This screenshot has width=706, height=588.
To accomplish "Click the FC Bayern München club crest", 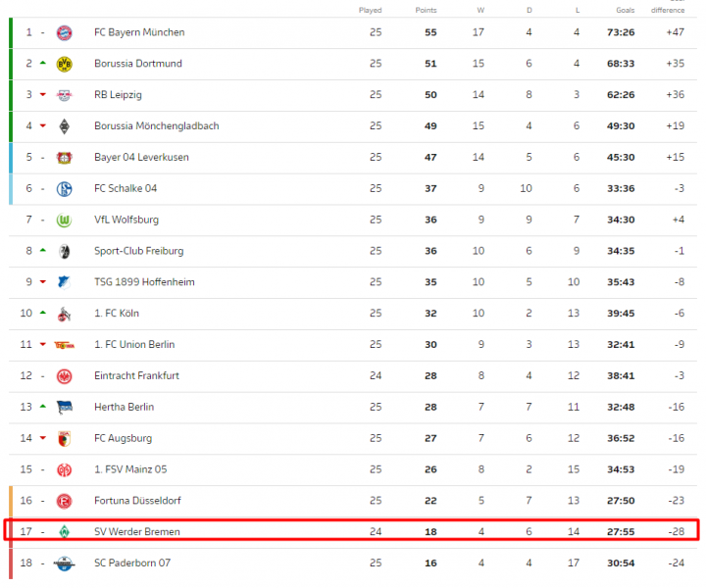I will click(65, 32).
